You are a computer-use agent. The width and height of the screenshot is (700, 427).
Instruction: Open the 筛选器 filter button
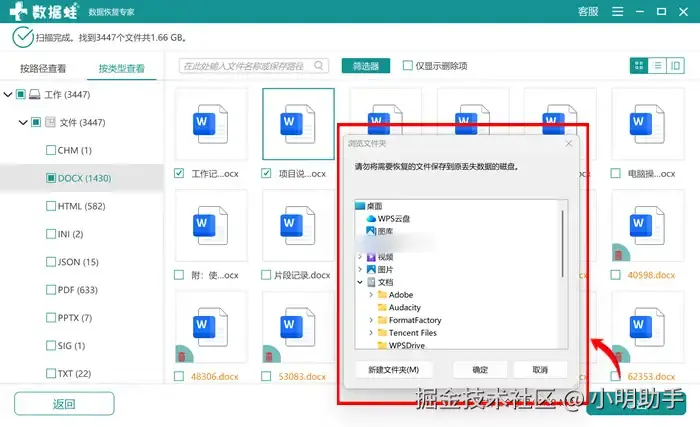click(x=366, y=66)
